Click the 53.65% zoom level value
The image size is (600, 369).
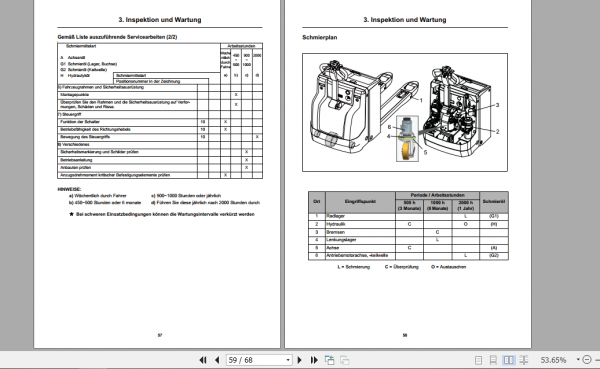pyautogui.click(x=553, y=360)
